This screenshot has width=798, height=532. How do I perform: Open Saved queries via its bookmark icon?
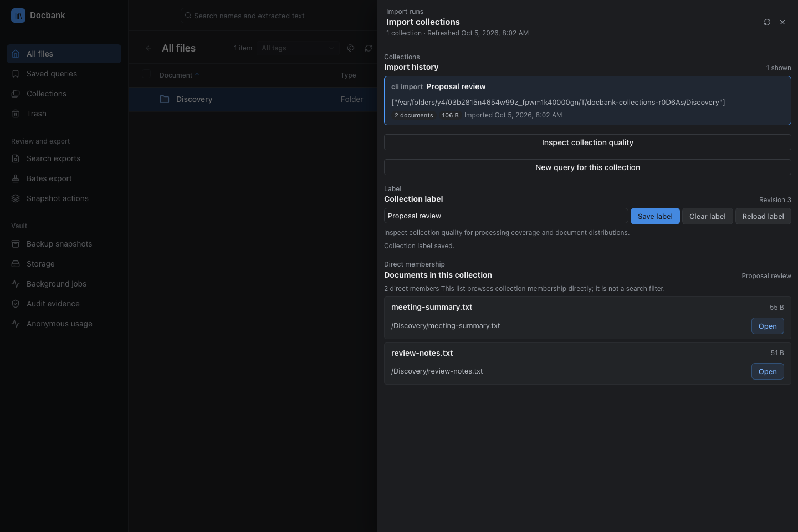point(16,74)
